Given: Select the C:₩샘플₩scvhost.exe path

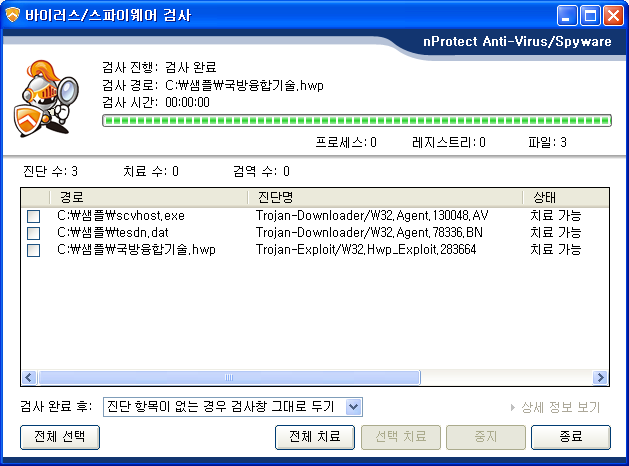Looking at the screenshot, I should [x=121, y=216].
